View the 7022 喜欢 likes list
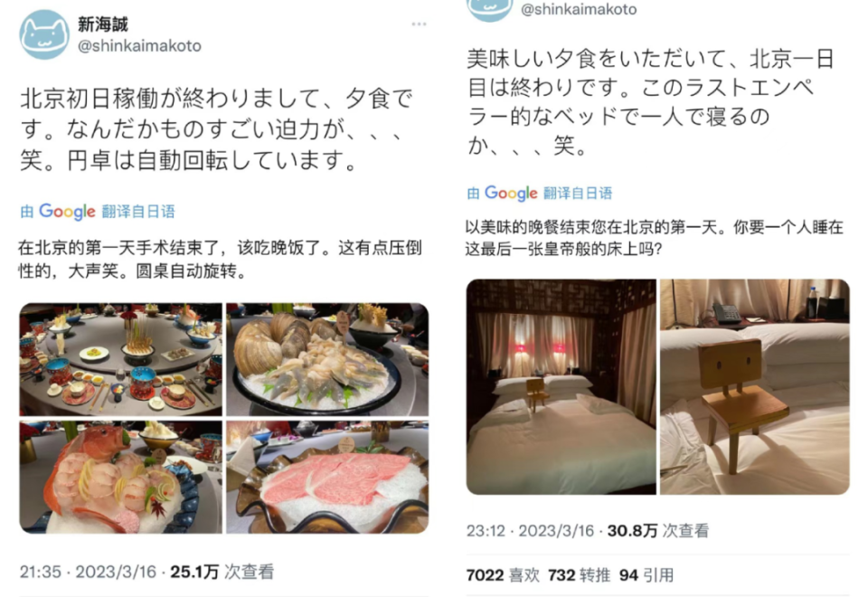Screen dimensions: 868x597 click(x=503, y=575)
